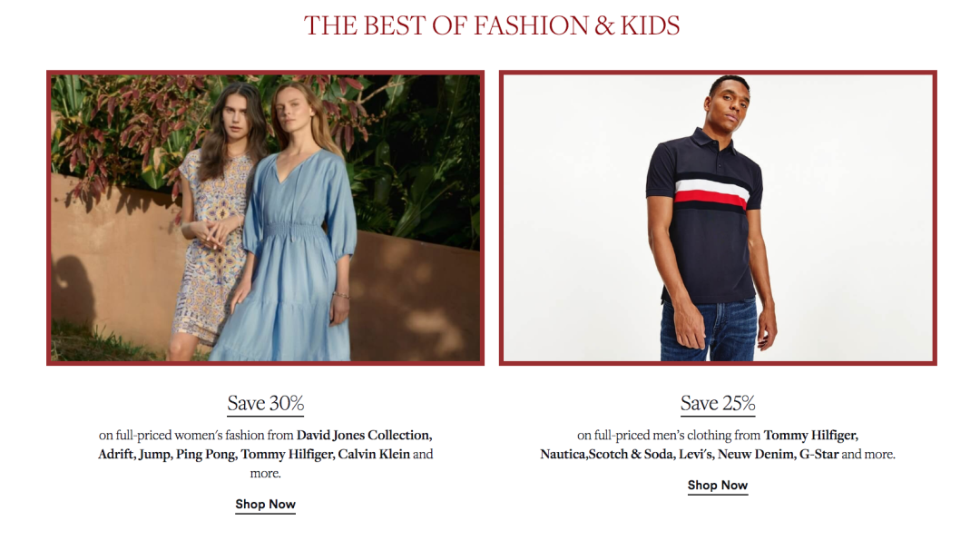980x550 pixels.
Task: Select Shop Now under men's clothing offer
Action: pyautogui.click(x=718, y=486)
